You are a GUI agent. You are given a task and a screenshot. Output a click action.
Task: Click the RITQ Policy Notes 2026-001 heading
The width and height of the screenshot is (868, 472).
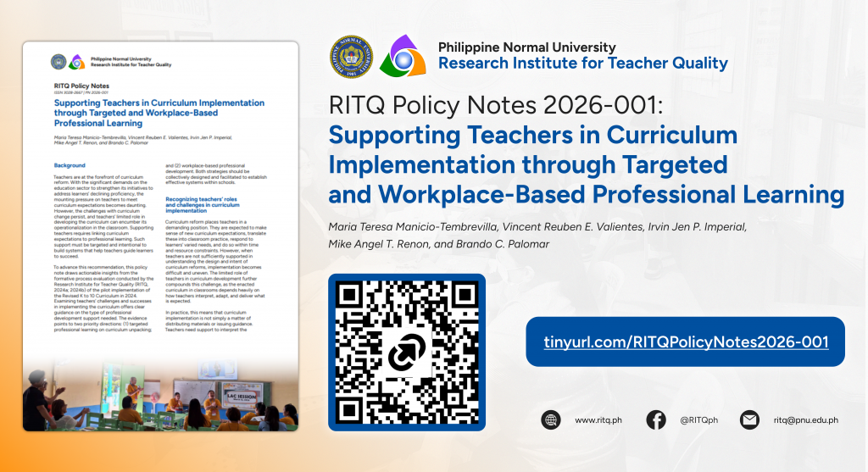[495, 105]
